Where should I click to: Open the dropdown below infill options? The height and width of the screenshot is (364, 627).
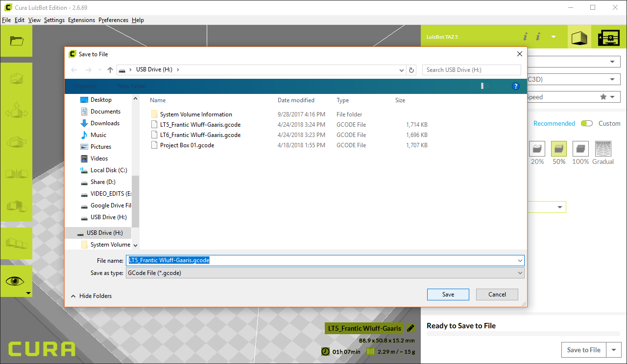click(546, 207)
